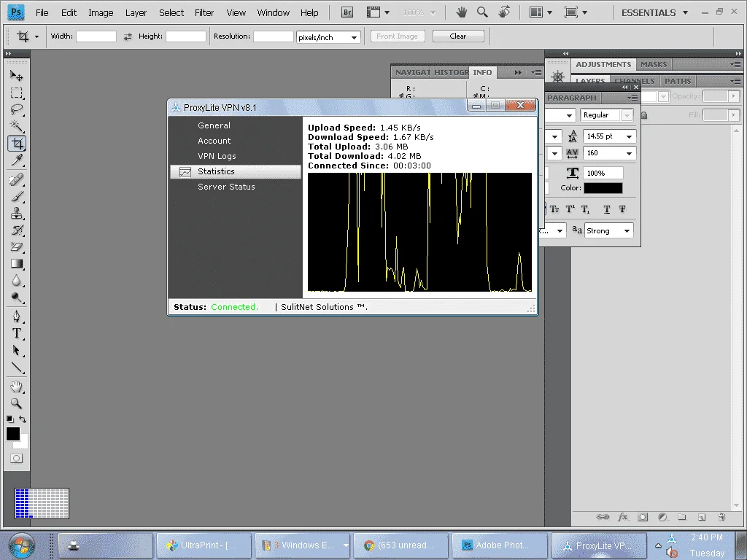The height and width of the screenshot is (560, 747).
Task: Click the fx layer style icon
Action: point(623,517)
